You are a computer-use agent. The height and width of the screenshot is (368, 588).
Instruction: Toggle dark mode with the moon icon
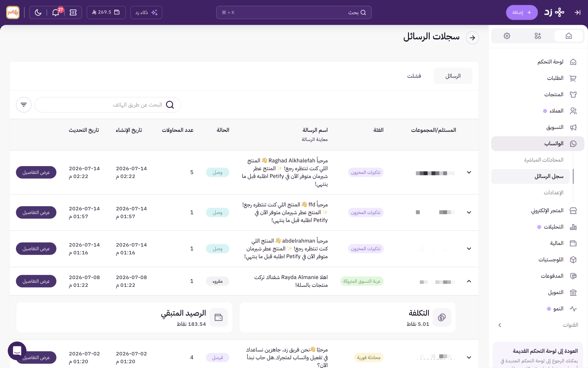(x=38, y=12)
